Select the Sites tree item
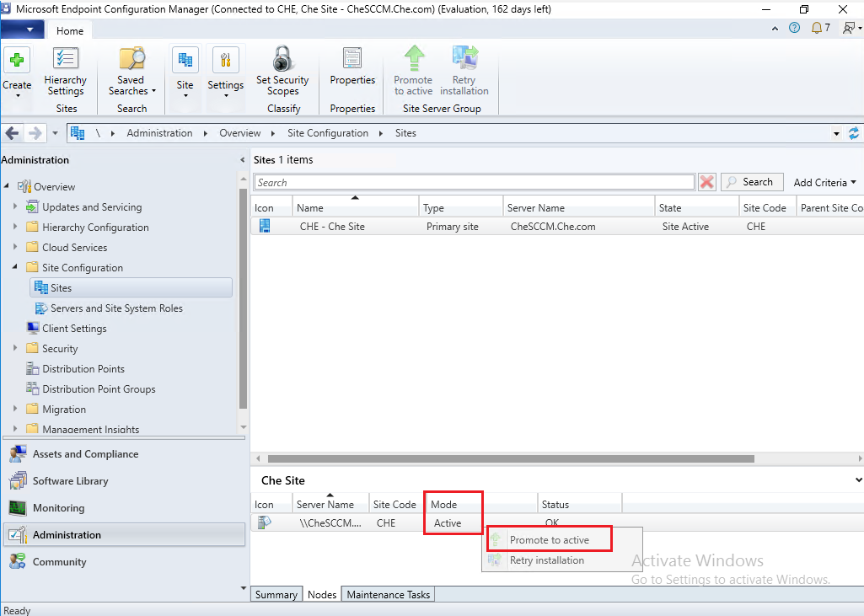The width and height of the screenshot is (864, 616). (x=131, y=287)
